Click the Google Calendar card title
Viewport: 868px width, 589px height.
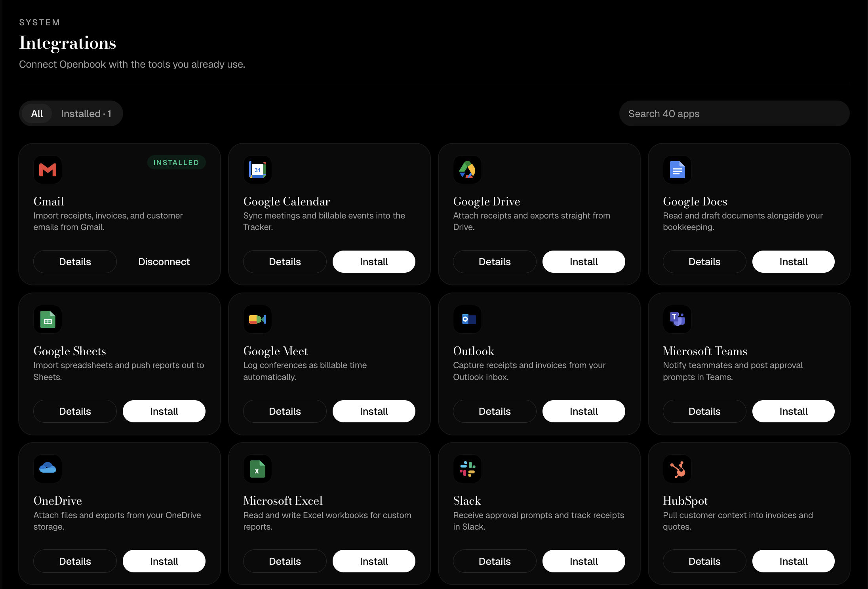tap(287, 201)
